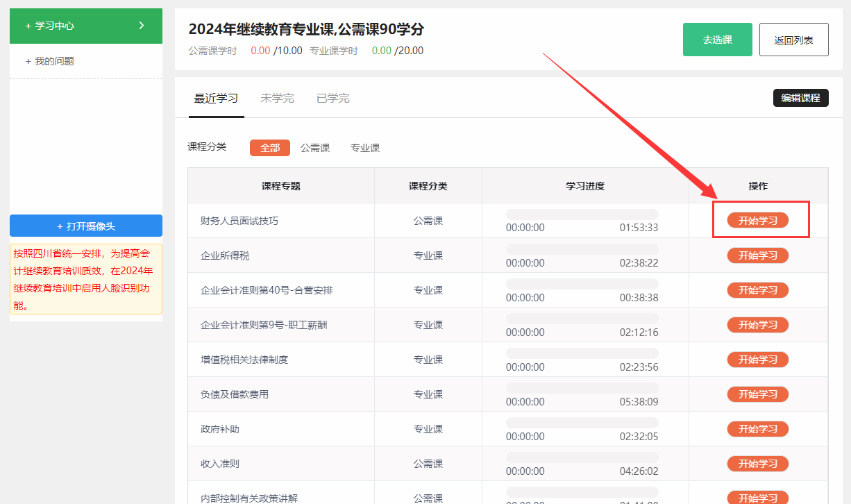The image size is (851, 504).
Task: Click the 收入准则 course title
Action: pos(220,464)
